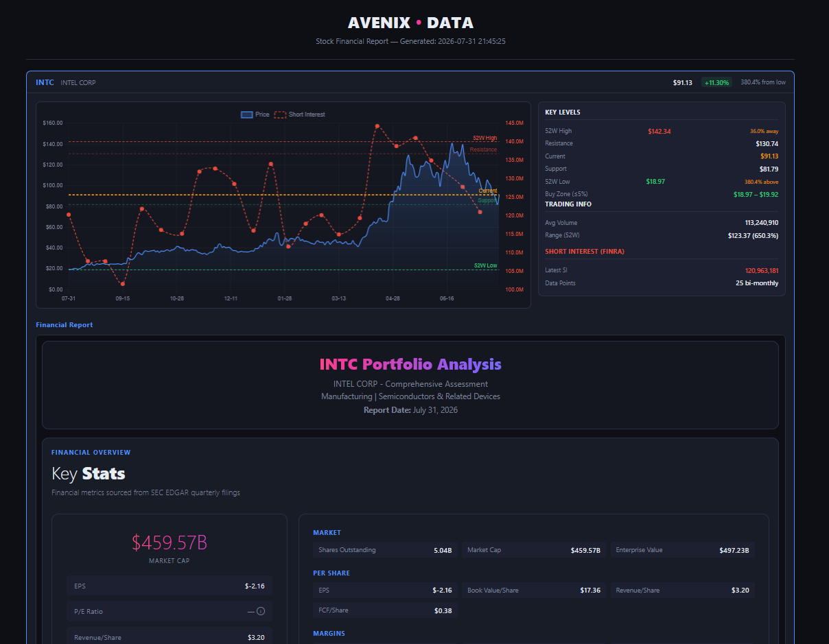829x644 pixels.
Task: Click the Financial Report section heading
Action: (65, 324)
